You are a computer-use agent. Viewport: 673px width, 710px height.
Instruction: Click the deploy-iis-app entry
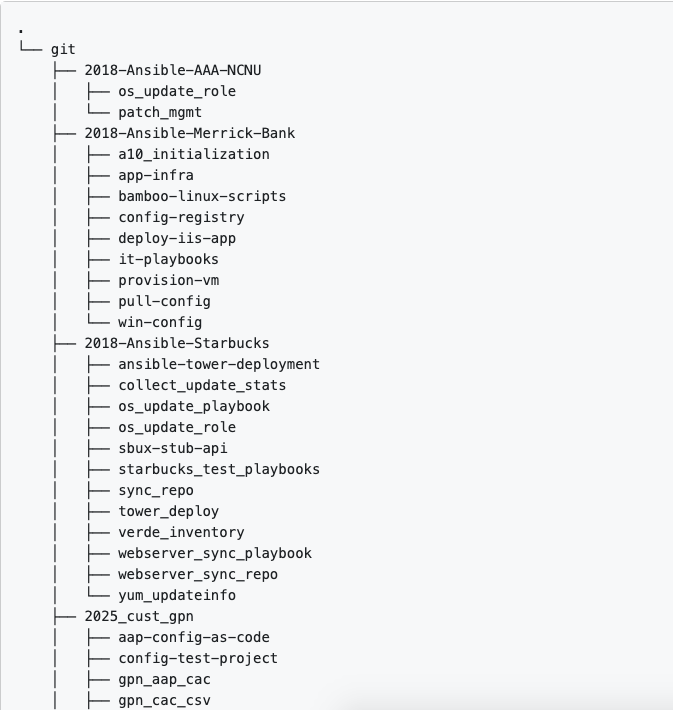tap(177, 238)
